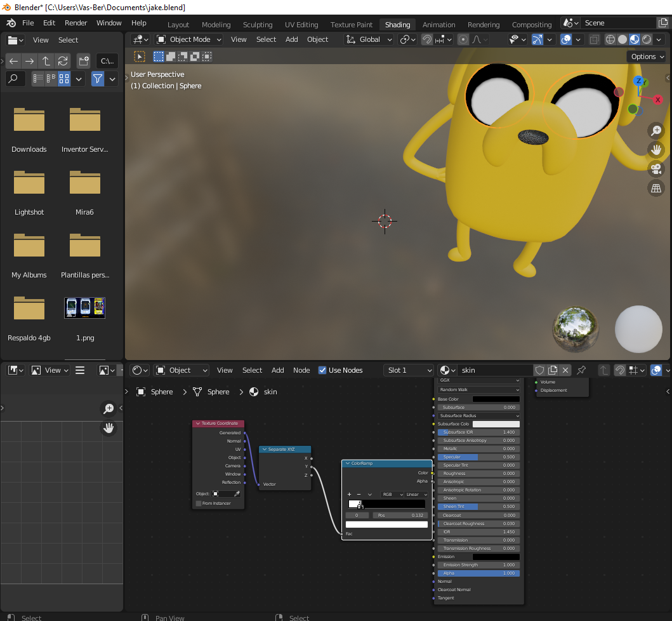The height and width of the screenshot is (621, 672).
Task: Switch to the Layout workspace tab
Action: tap(178, 25)
